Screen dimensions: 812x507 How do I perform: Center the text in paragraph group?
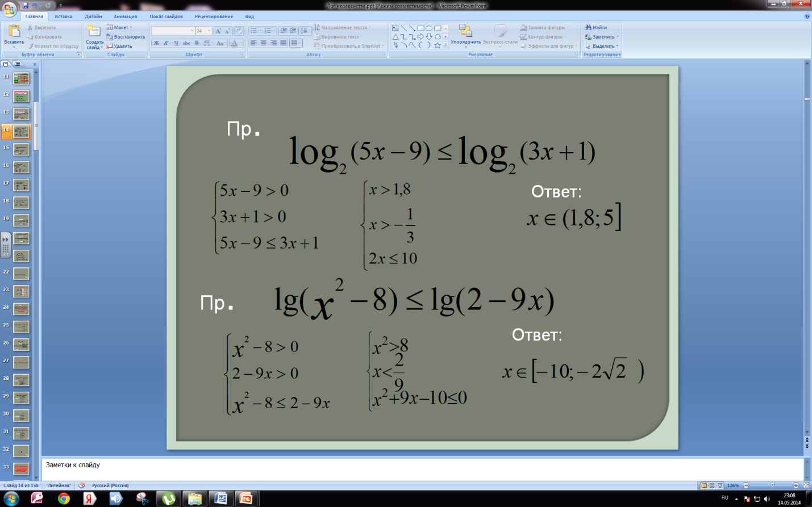pyautogui.click(x=264, y=43)
